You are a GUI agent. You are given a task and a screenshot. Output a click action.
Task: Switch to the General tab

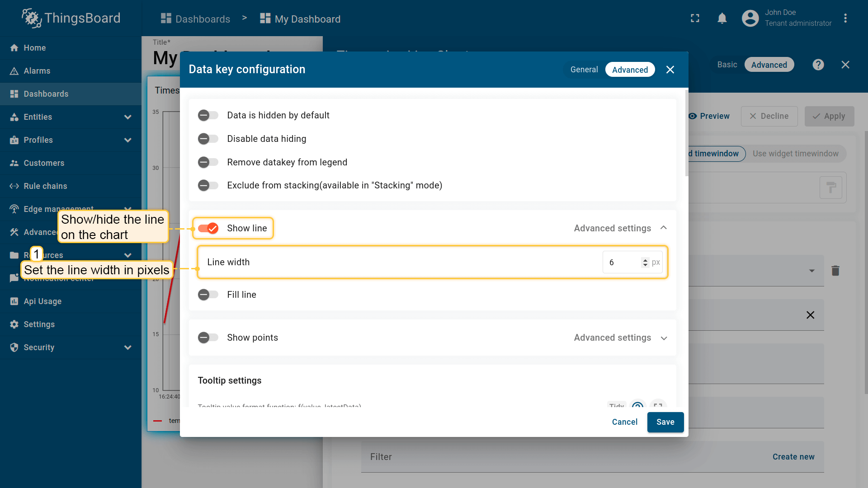pyautogui.click(x=584, y=70)
